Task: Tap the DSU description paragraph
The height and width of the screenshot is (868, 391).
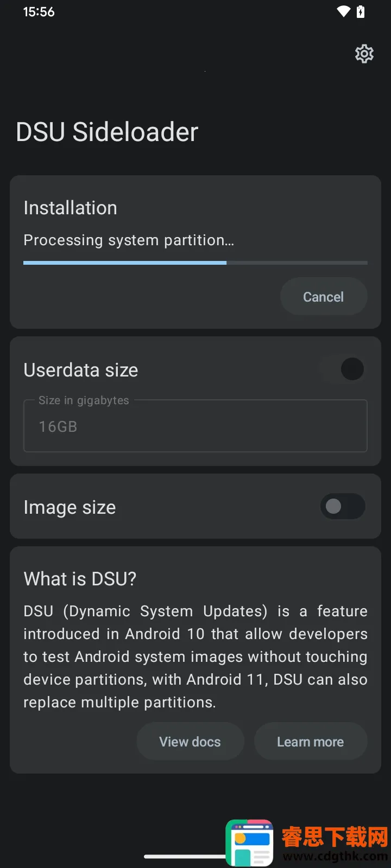Action: coord(195,656)
